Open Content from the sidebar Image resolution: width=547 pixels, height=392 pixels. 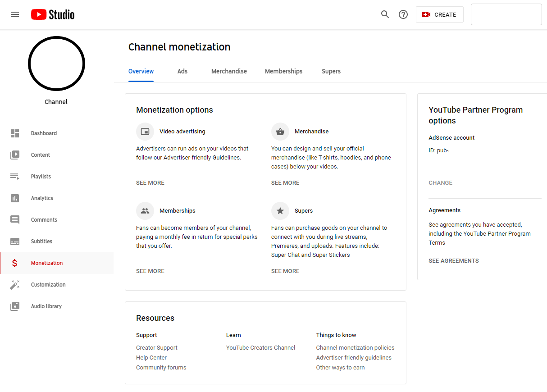[x=41, y=155]
